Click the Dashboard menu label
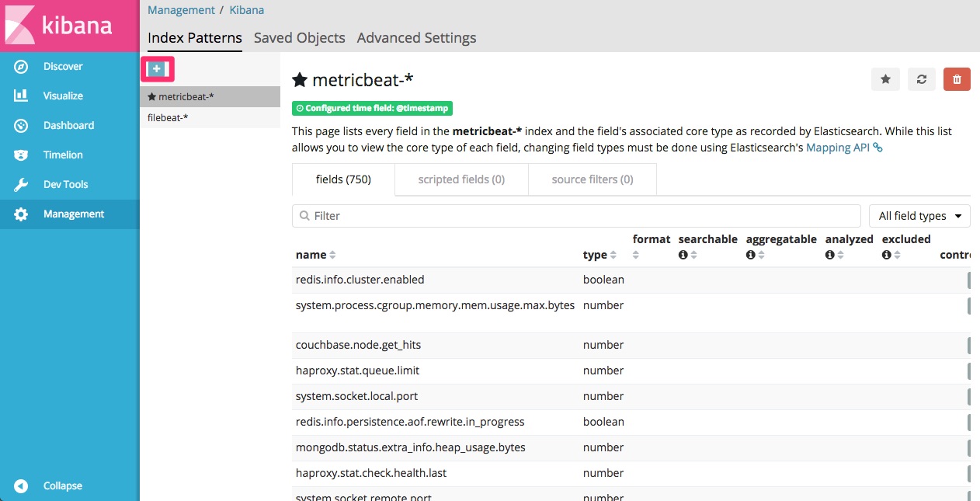 pyautogui.click(x=68, y=126)
